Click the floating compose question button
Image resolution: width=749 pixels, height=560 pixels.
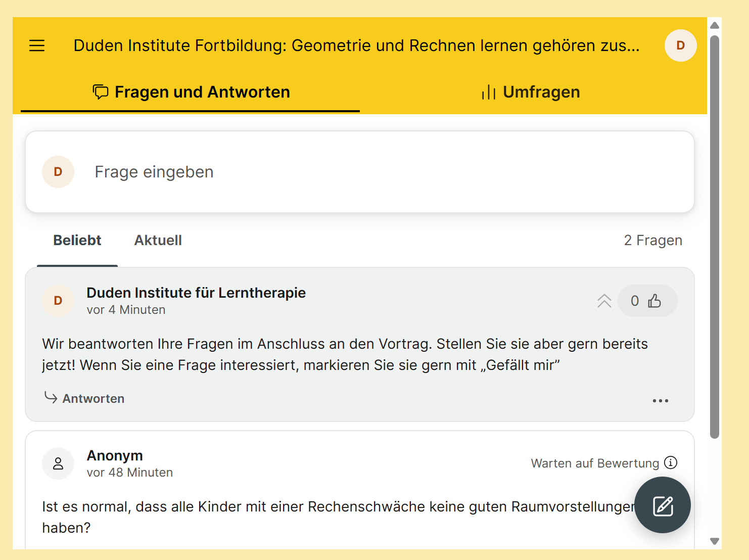tap(662, 505)
